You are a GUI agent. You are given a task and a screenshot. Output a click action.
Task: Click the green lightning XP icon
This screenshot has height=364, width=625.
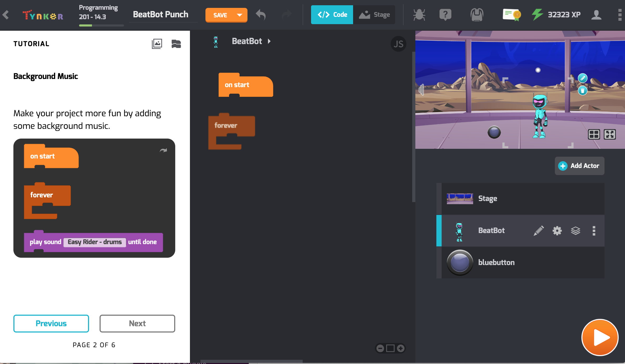[538, 14]
